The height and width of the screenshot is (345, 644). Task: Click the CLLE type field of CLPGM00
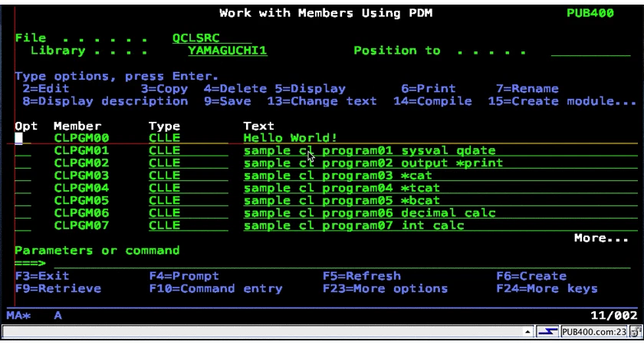coord(189,139)
